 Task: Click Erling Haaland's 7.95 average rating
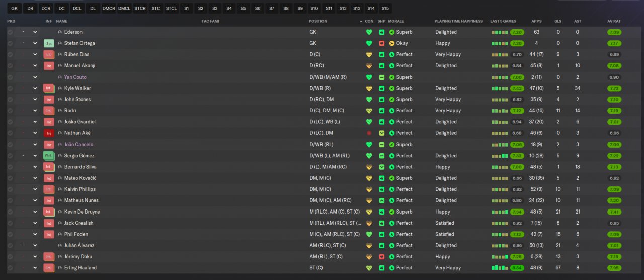tap(614, 268)
